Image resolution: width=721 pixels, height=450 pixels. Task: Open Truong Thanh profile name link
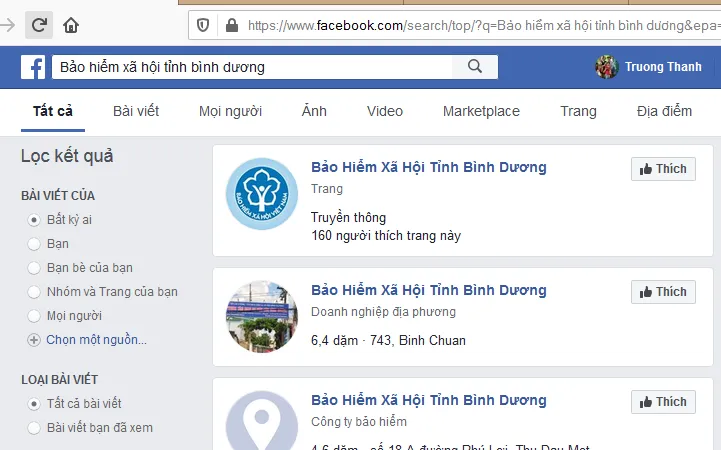pyautogui.click(x=663, y=67)
